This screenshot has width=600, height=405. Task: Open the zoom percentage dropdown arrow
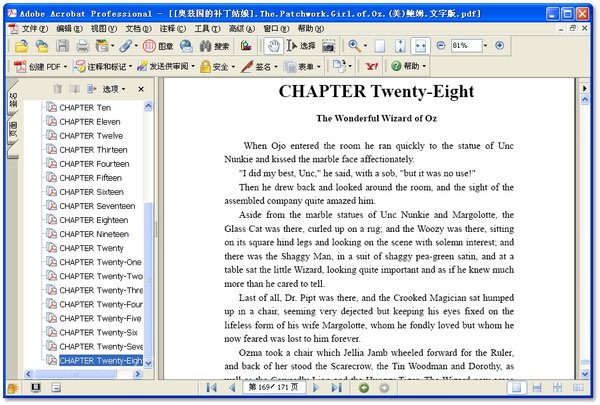(486, 46)
